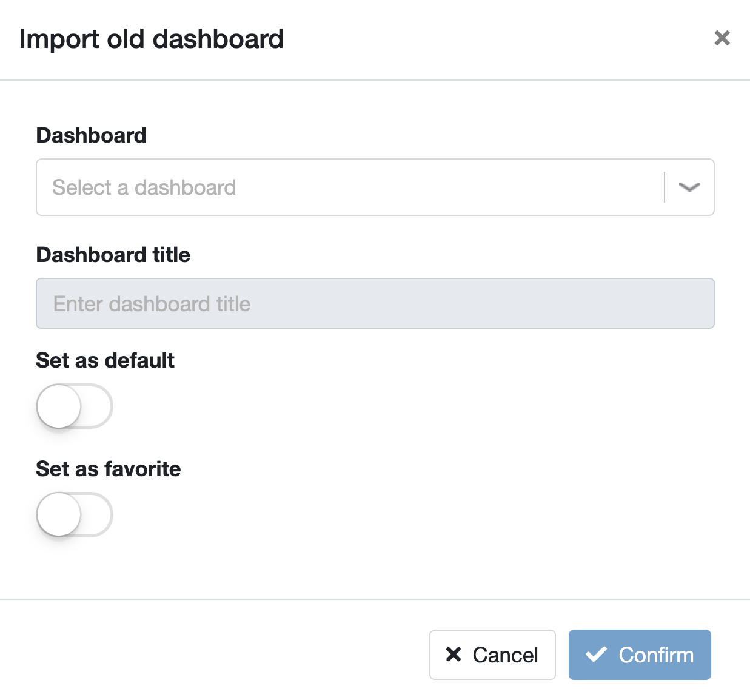
Task: Click the X icon on Cancel button
Action: [454, 654]
